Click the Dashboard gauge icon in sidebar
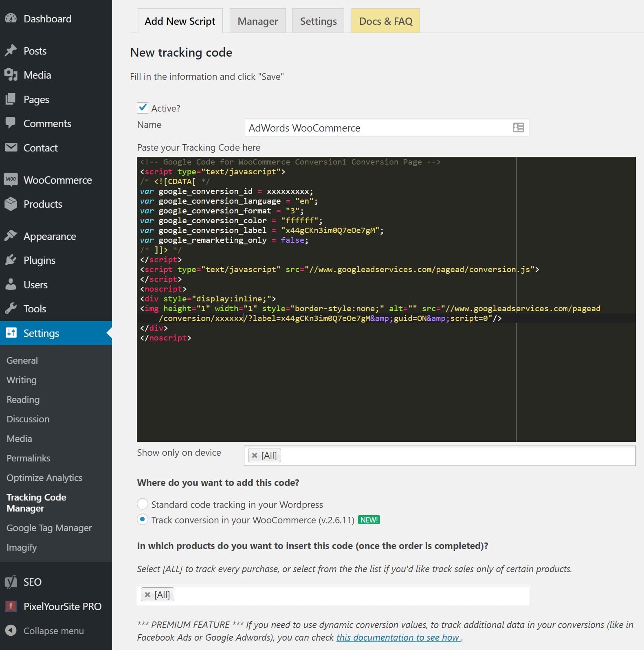 click(x=11, y=19)
